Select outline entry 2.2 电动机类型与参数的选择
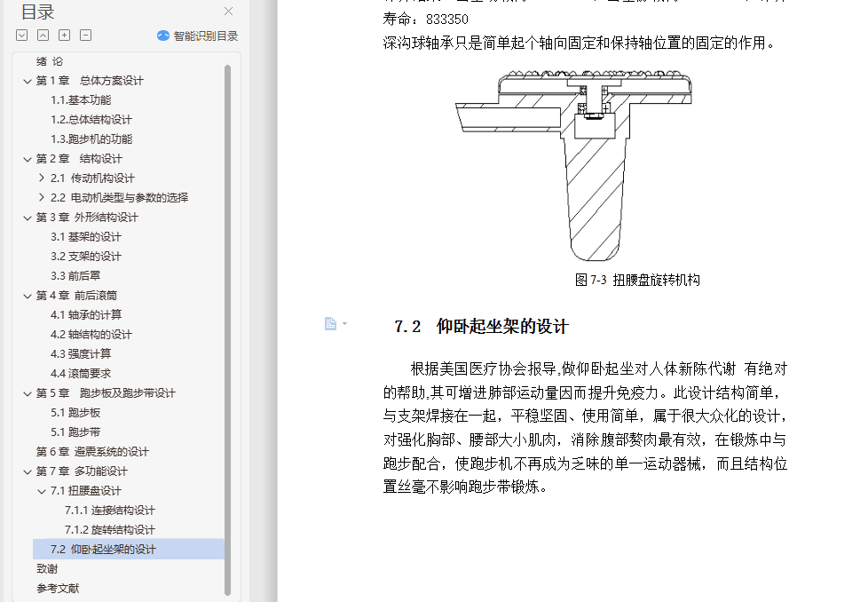The height and width of the screenshot is (602, 868). [120, 198]
